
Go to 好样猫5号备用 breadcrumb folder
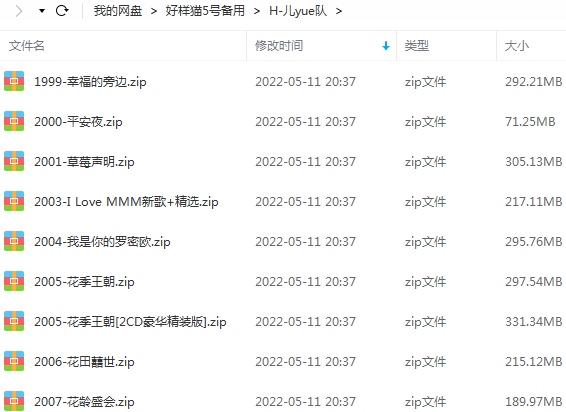point(205,11)
